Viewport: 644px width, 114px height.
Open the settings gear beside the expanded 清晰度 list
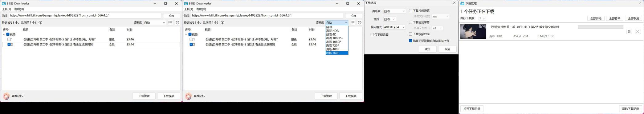360,22
